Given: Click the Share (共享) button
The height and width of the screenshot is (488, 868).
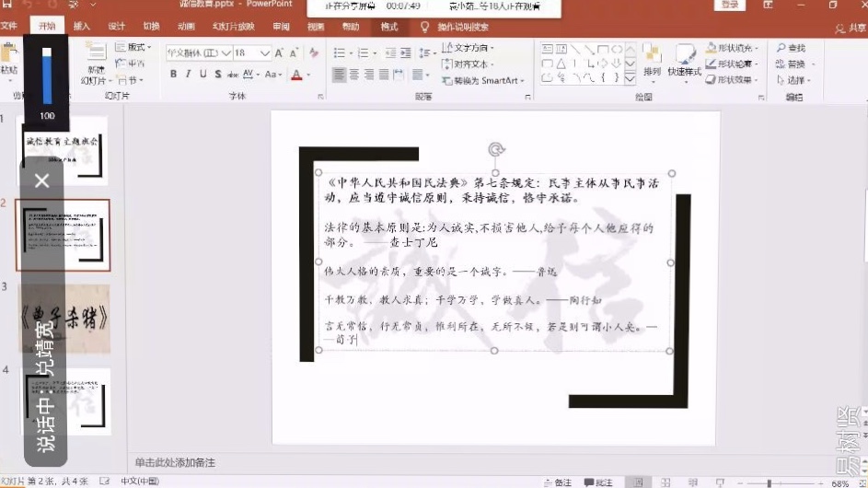Looking at the screenshot, I should pos(852,28).
